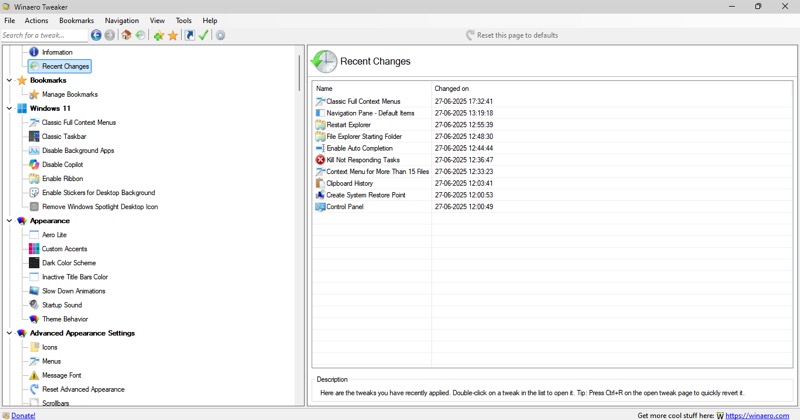Click the Control Panel row icon
The width and height of the screenshot is (800, 420).
[320, 207]
